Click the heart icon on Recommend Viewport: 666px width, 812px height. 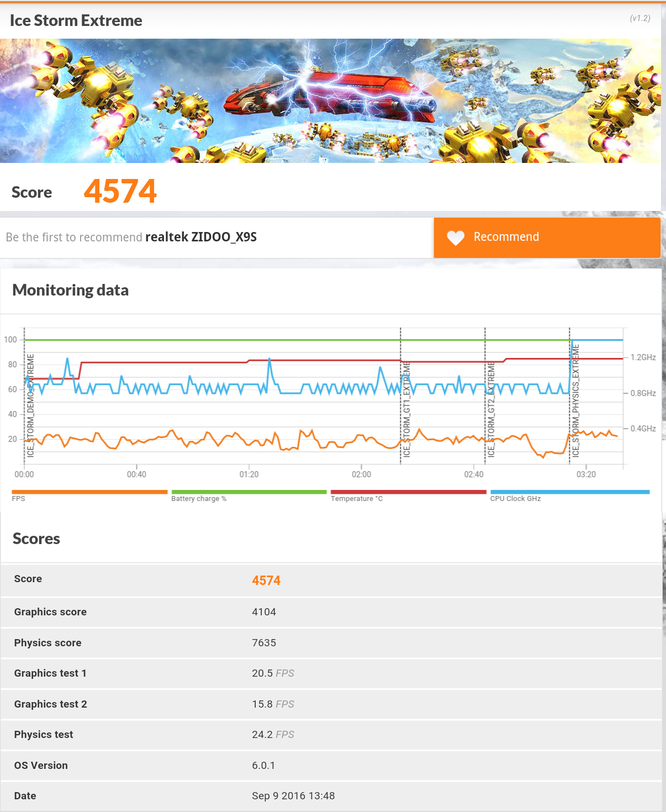(x=456, y=238)
